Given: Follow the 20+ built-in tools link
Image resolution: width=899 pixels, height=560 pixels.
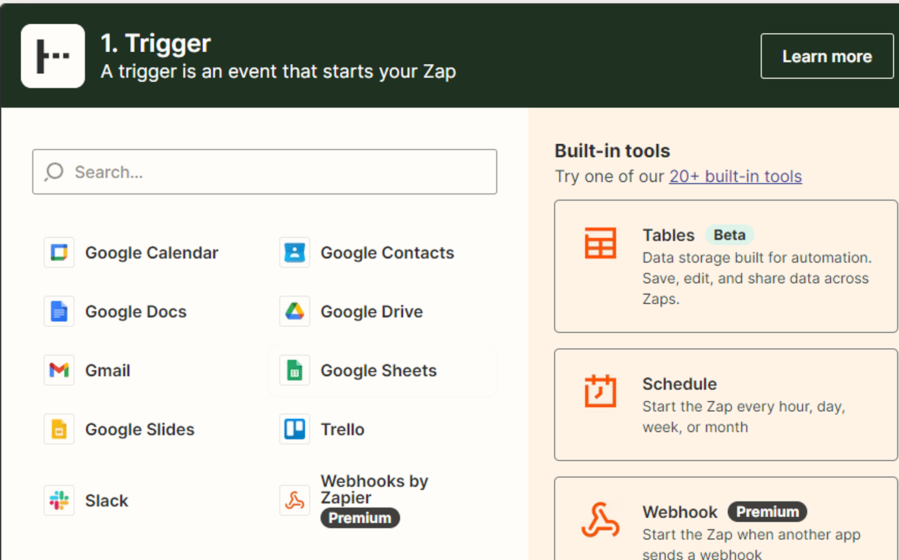Looking at the screenshot, I should click(735, 176).
